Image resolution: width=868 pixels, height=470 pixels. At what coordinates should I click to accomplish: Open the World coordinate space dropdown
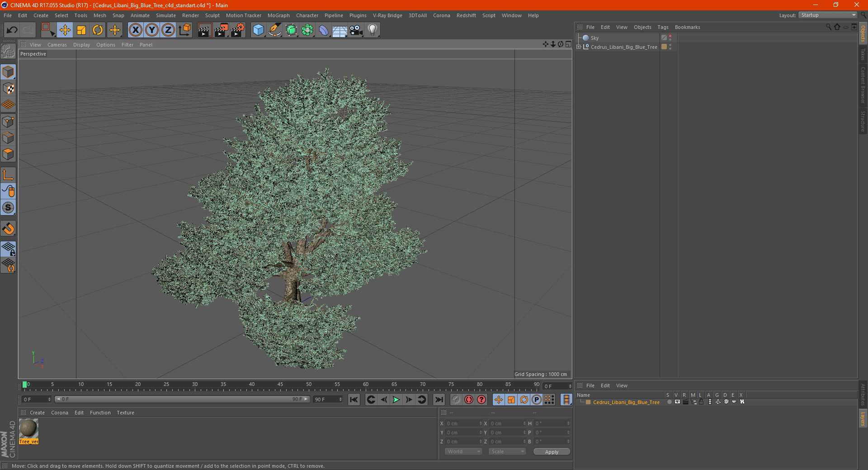coord(463,451)
